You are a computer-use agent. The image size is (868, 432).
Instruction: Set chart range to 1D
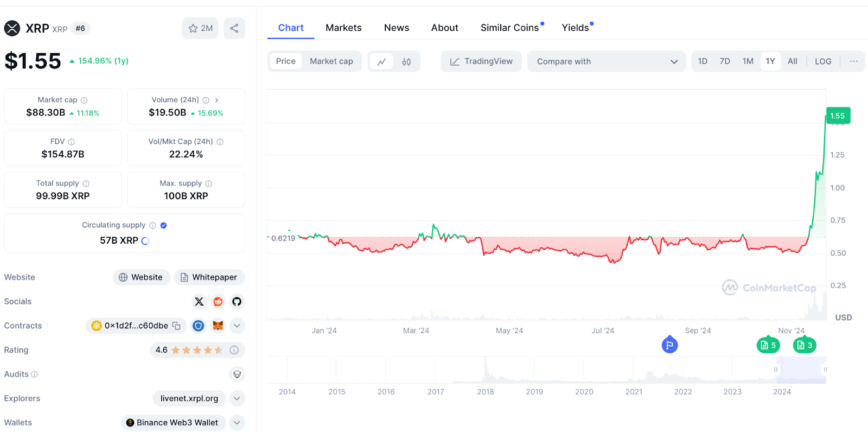[x=703, y=61]
